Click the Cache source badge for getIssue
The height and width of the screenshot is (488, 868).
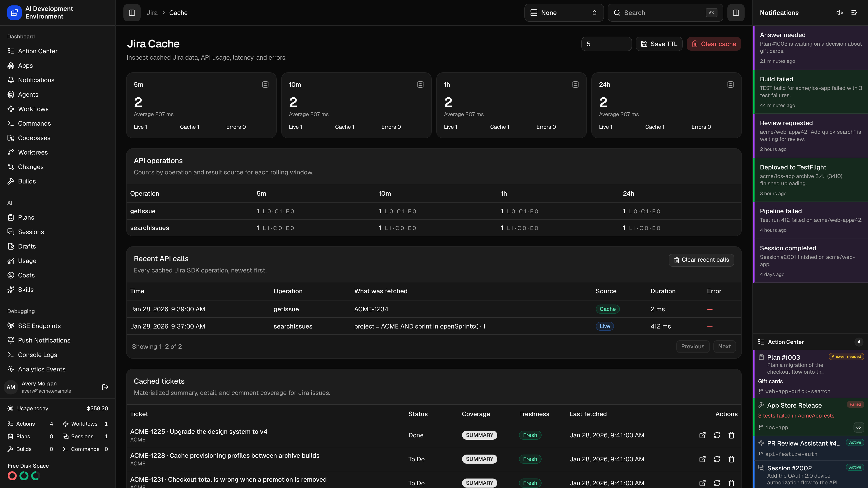608,309
